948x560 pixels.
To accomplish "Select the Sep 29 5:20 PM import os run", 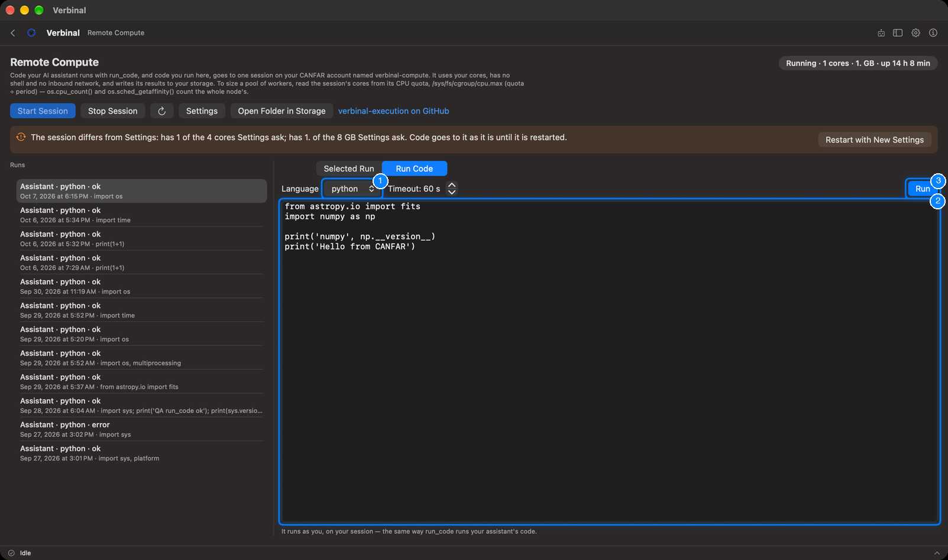I will (x=141, y=334).
